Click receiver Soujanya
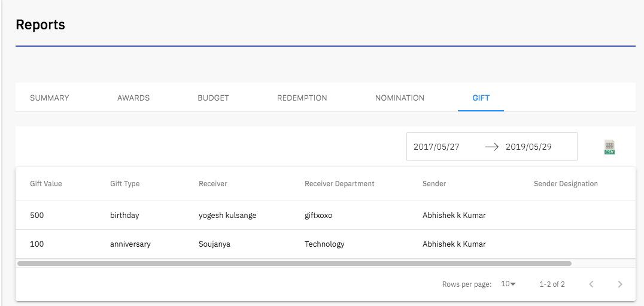Image resolution: width=644 pixels, height=306 pixels. coord(214,244)
